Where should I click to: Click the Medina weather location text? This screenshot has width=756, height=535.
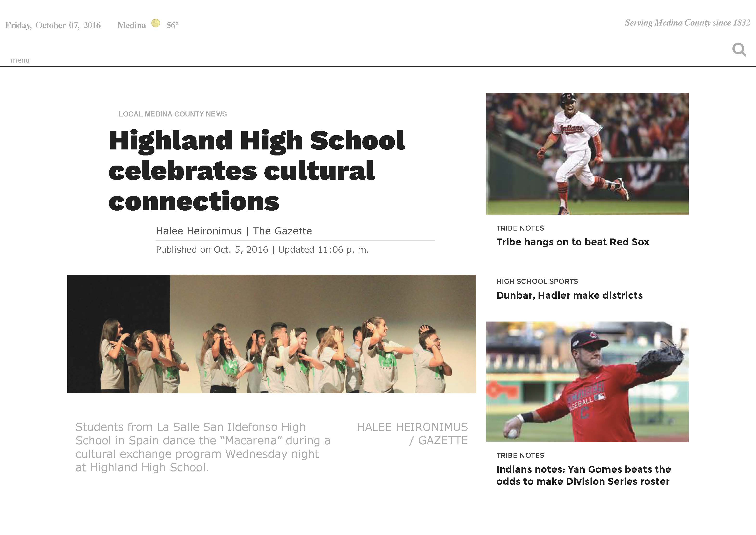pyautogui.click(x=131, y=25)
